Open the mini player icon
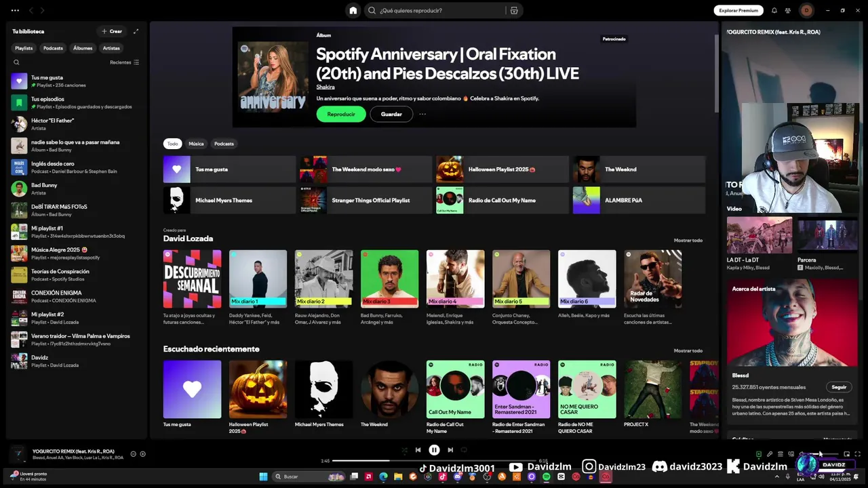The height and width of the screenshot is (488, 868). [847, 454]
